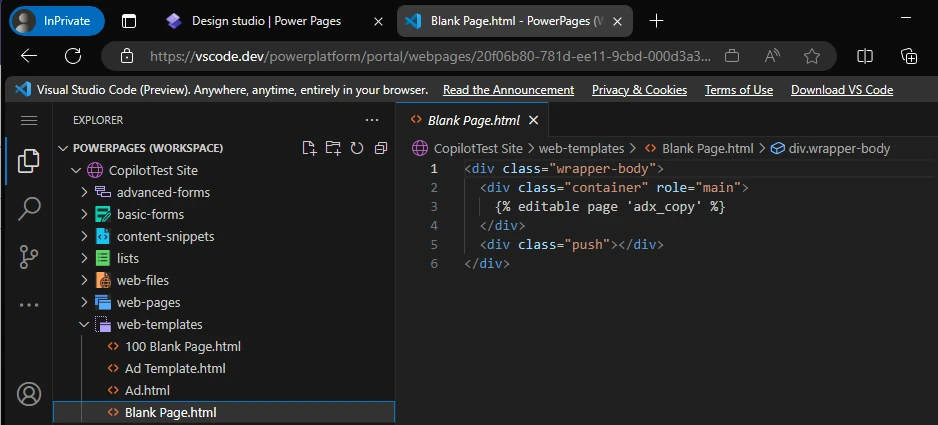Collapse the CopilotTest Site tree node
This screenshot has width=938, height=425.
(153, 170)
